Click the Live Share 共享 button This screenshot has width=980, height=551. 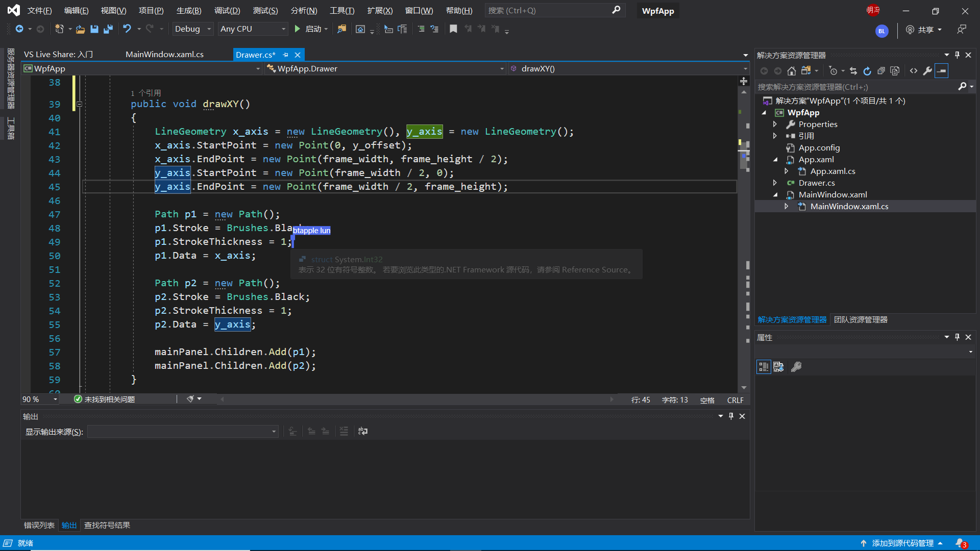point(924,30)
